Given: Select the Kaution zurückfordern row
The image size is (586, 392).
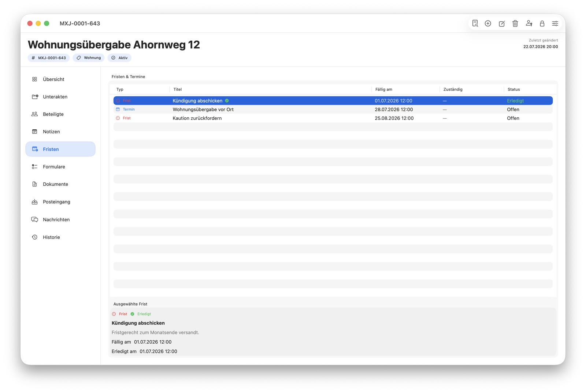Looking at the screenshot, I should point(333,118).
